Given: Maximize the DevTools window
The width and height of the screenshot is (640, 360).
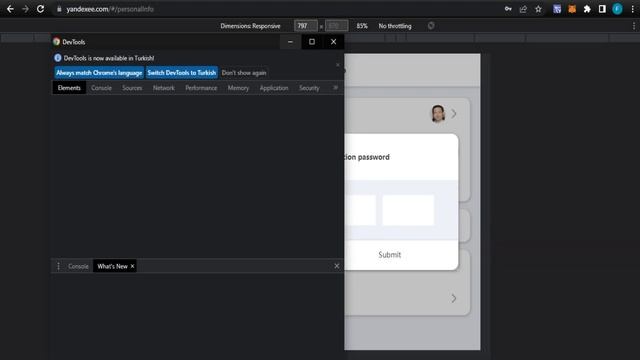Looking at the screenshot, I should (312, 42).
